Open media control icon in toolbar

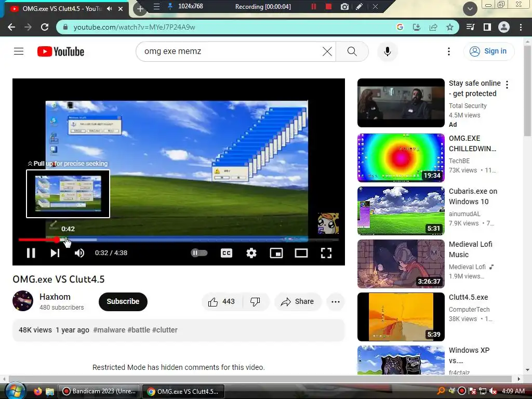point(470,27)
